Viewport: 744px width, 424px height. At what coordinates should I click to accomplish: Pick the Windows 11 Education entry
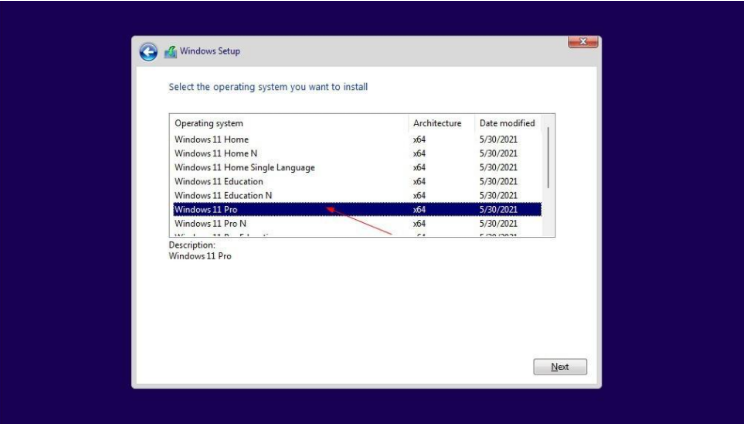tap(219, 181)
